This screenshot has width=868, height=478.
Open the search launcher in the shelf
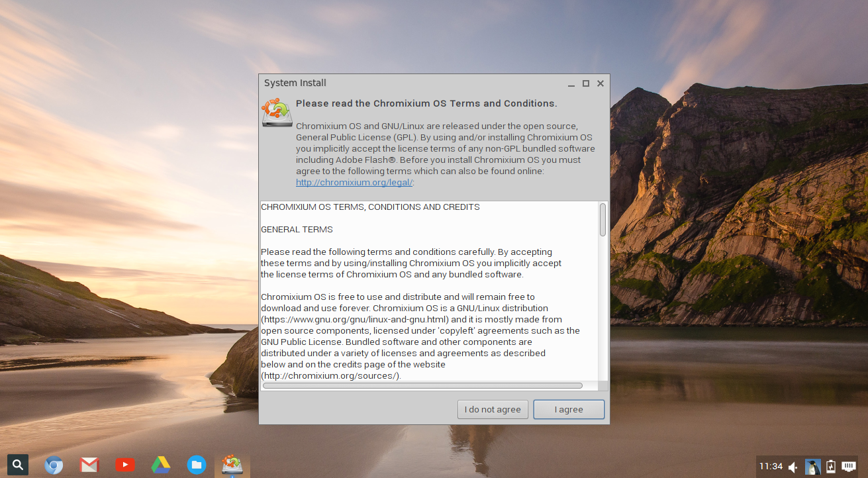pyautogui.click(x=18, y=465)
